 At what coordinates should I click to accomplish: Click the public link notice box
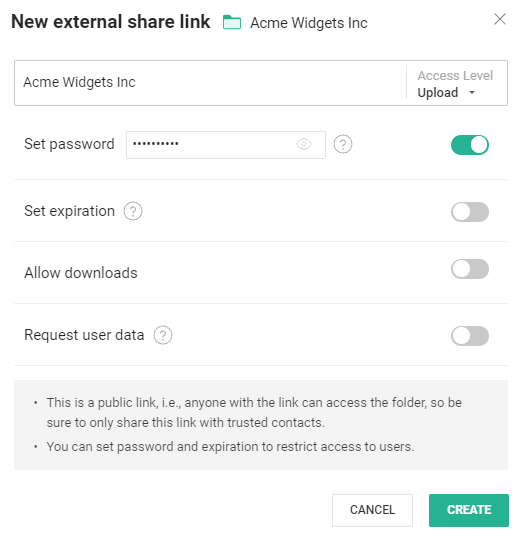pos(261,425)
